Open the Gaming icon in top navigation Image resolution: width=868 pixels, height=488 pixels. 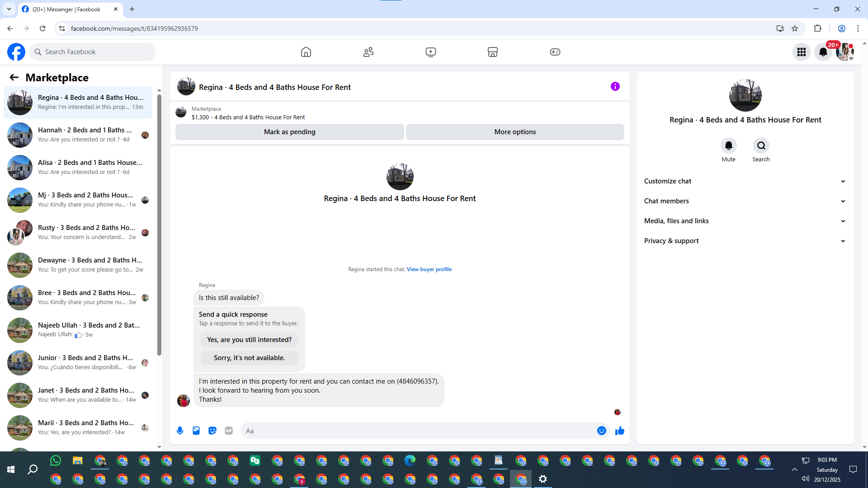point(555,52)
